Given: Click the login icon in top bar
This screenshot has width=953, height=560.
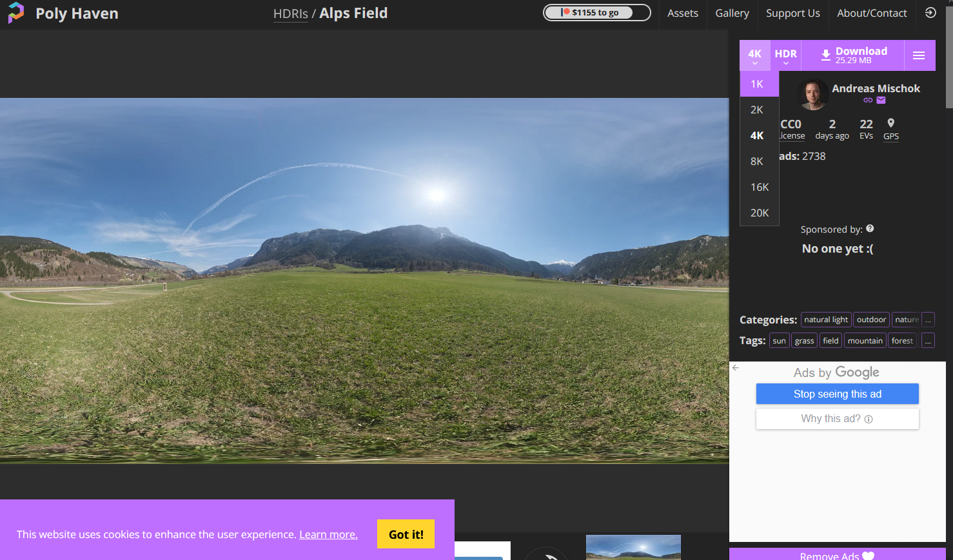Looking at the screenshot, I should (930, 13).
